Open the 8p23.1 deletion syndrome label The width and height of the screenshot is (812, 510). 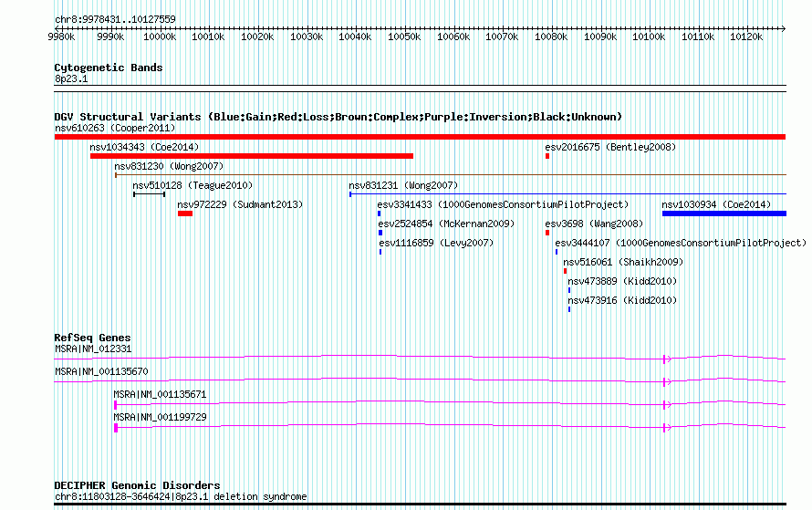pyautogui.click(x=181, y=496)
